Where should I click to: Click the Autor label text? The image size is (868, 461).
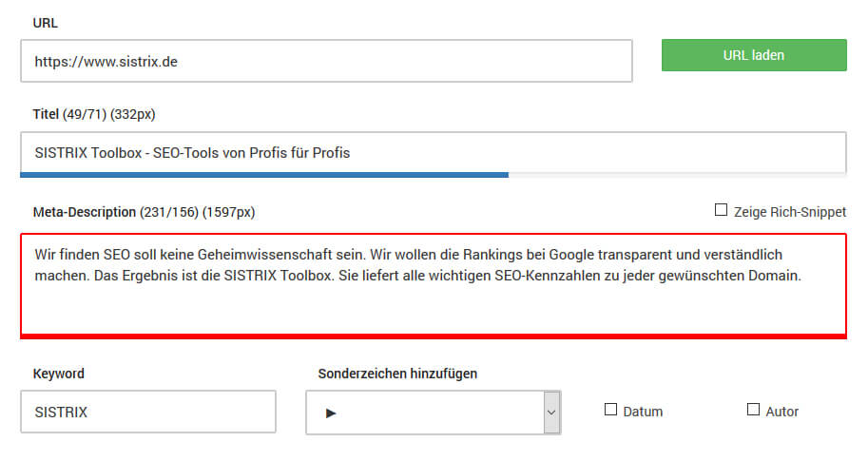coord(782,412)
